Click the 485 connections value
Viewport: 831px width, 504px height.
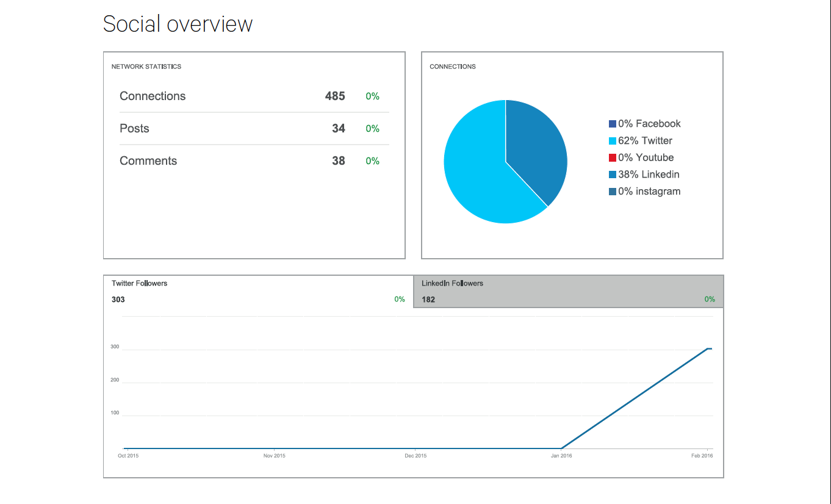click(335, 96)
